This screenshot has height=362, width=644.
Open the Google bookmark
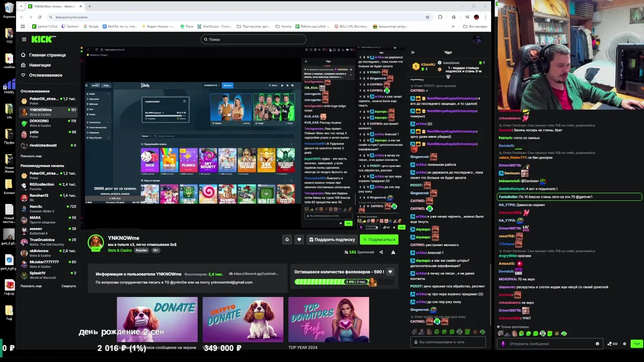coord(91,26)
